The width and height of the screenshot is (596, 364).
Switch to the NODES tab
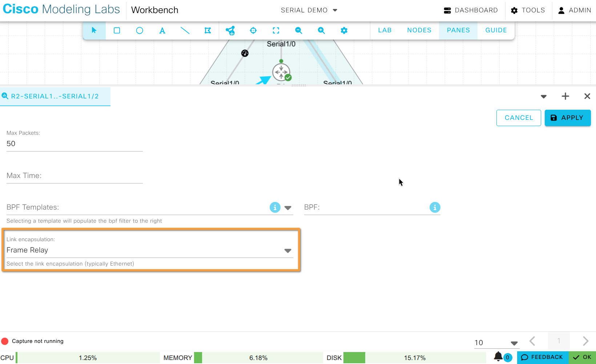click(419, 30)
